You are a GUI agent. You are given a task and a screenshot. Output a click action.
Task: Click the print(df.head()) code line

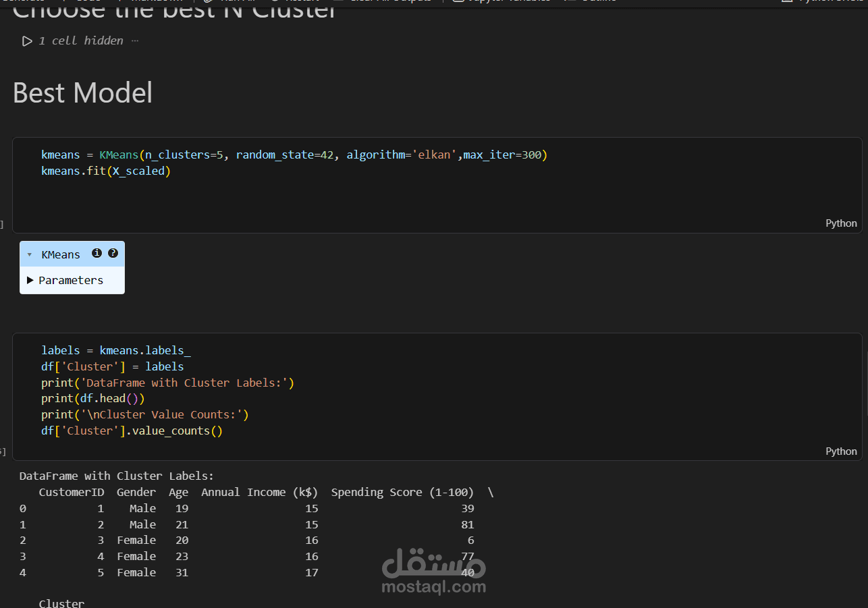(x=92, y=399)
